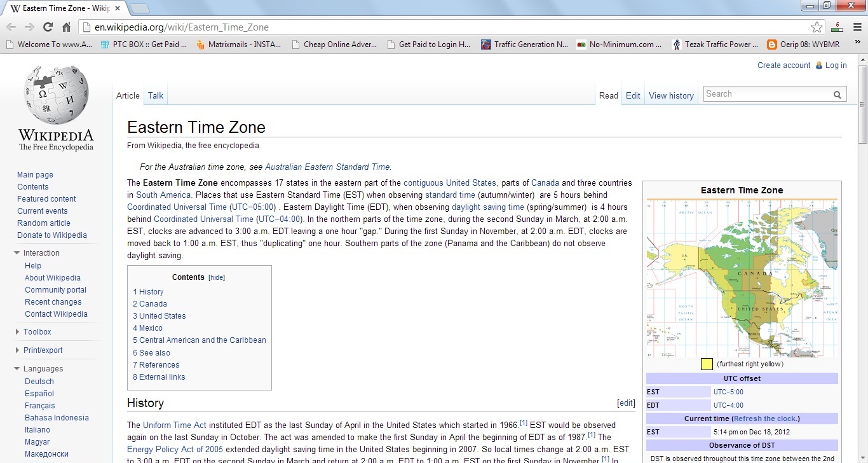868x463 pixels.
Task: Open the Cheap Online Adver... bookmark
Action: [x=334, y=45]
